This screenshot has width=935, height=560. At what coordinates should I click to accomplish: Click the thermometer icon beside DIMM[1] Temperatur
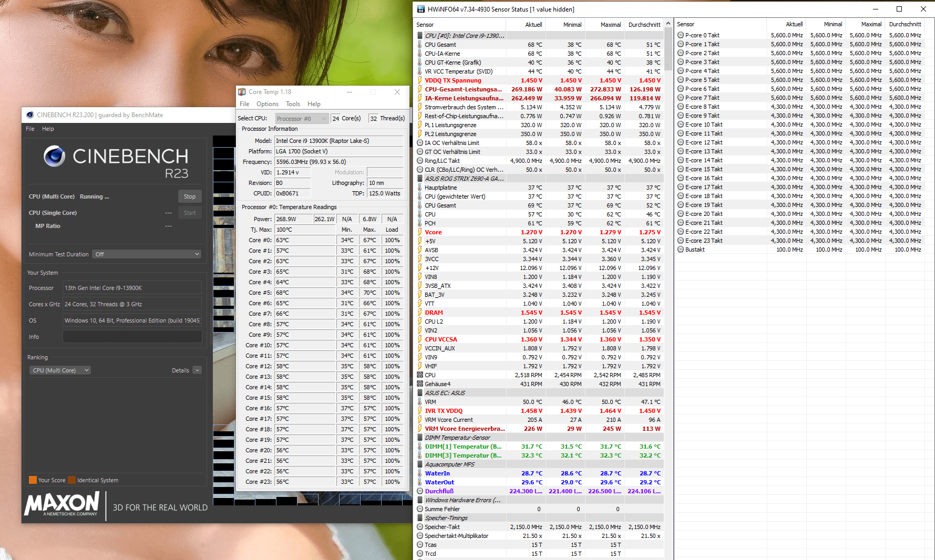[420, 447]
